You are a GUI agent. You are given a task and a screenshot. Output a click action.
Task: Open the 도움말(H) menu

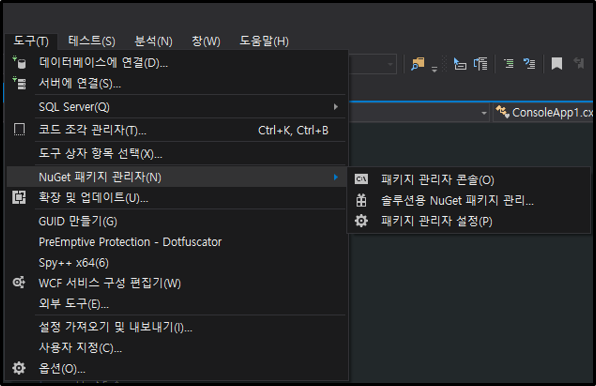coord(264,41)
